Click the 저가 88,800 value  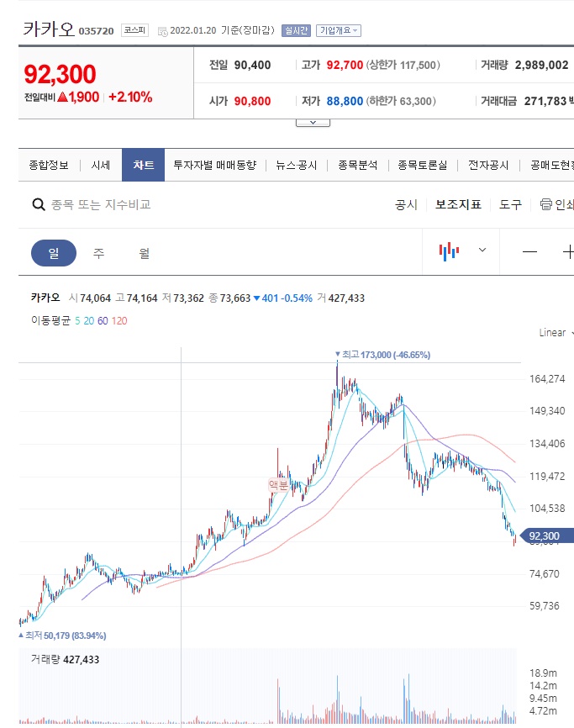345,101
